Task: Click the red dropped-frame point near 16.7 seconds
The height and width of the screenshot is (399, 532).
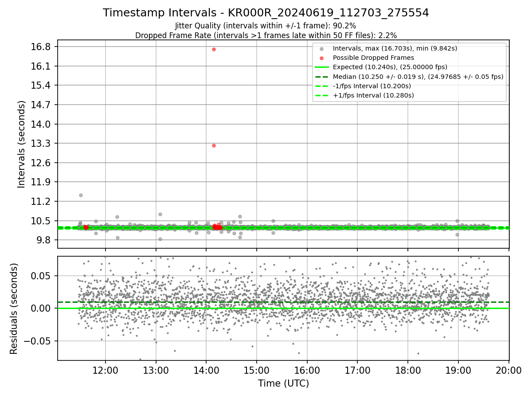Action: click(x=214, y=49)
